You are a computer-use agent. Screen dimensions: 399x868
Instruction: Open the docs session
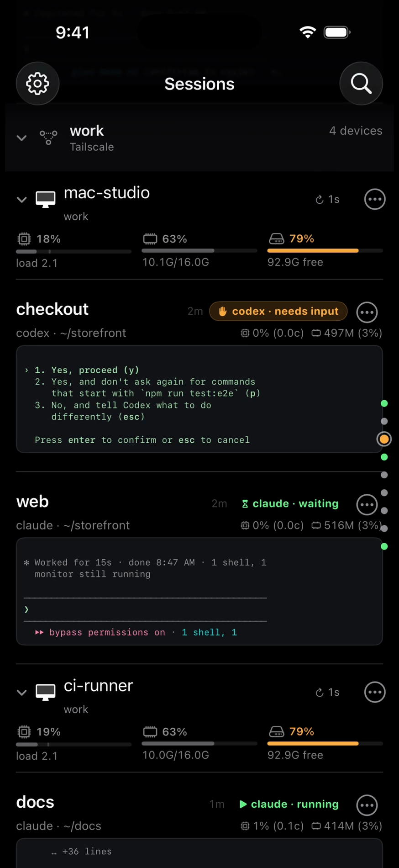tap(35, 802)
